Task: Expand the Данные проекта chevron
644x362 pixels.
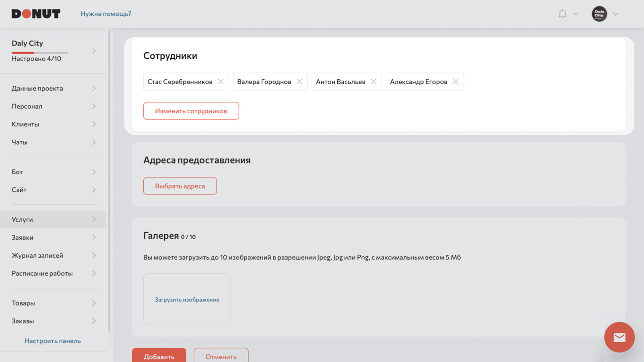Action: click(x=94, y=88)
